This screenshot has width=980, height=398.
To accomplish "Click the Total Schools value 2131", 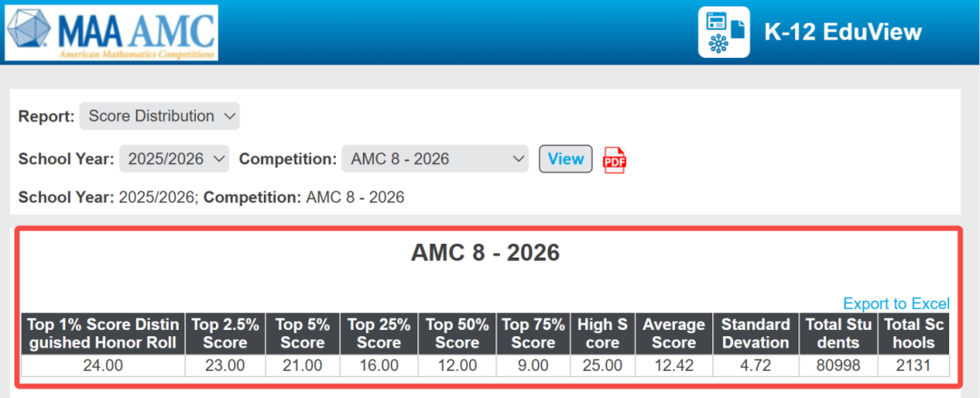I will (x=916, y=366).
